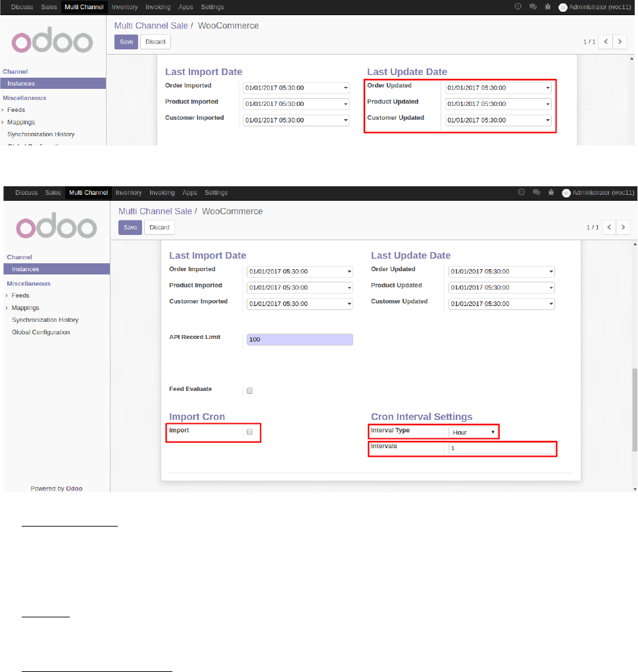Click Discard button in lower screenshot
The height and width of the screenshot is (672, 638).
tap(159, 228)
